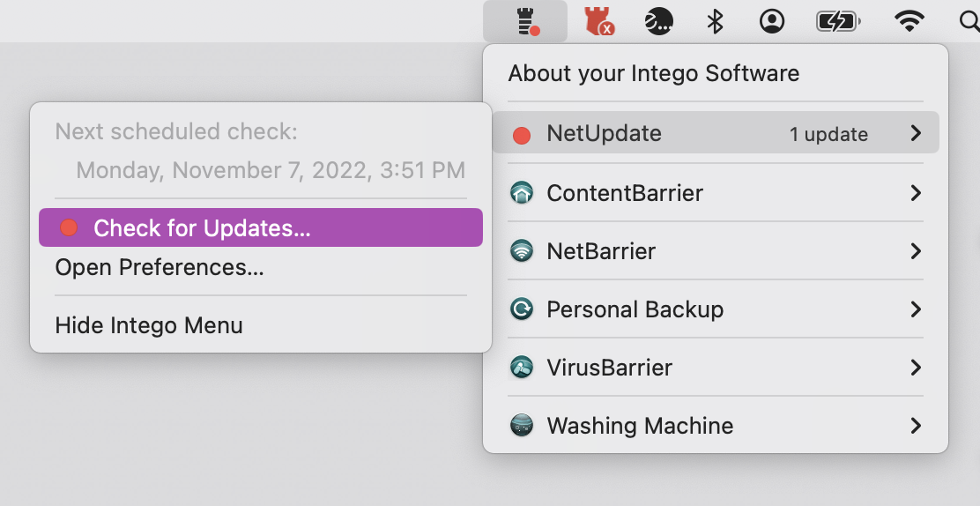The height and width of the screenshot is (506, 980).
Task: Select the VirusBarrier menu label
Action: pyautogui.click(x=609, y=367)
